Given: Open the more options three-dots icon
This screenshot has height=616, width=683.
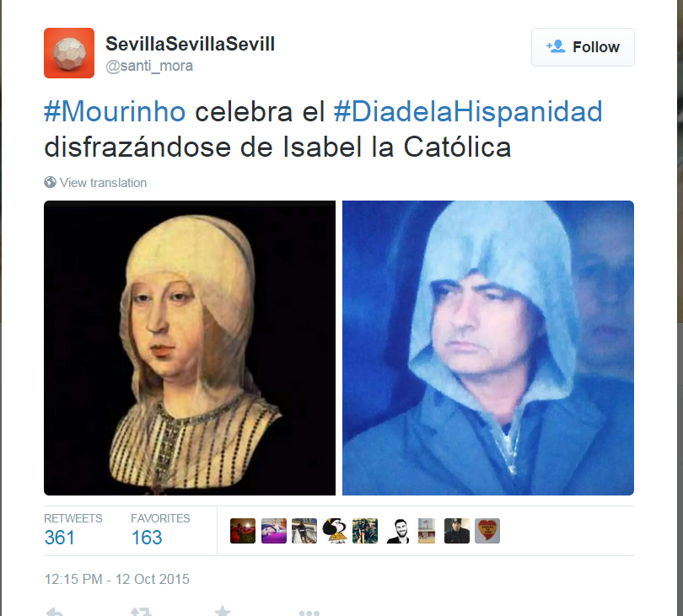Looking at the screenshot, I should pyautogui.click(x=309, y=613).
